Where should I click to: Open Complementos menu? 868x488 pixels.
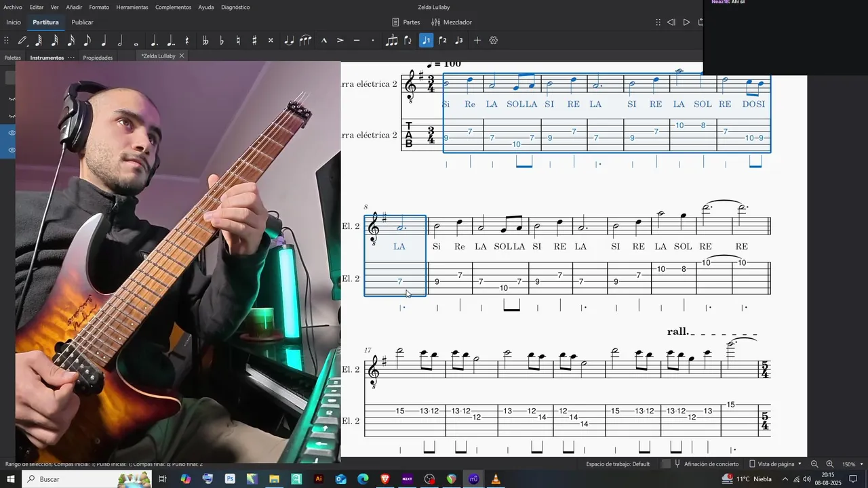pos(173,7)
